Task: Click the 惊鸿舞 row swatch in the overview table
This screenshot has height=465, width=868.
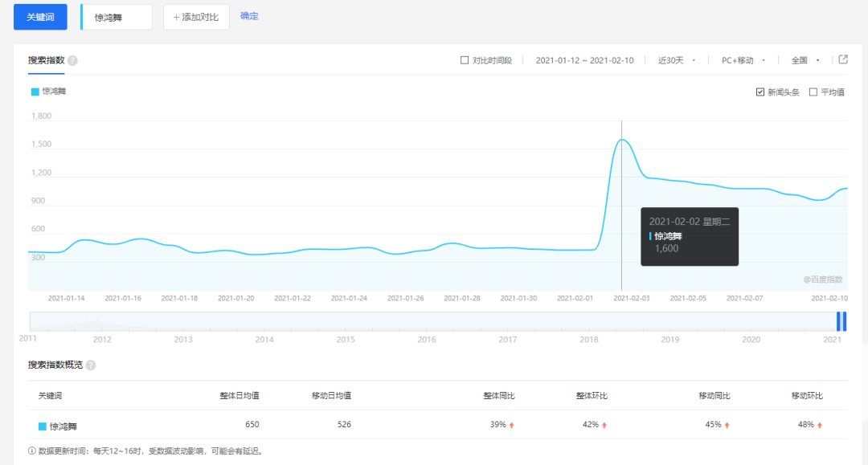Action: point(42,426)
